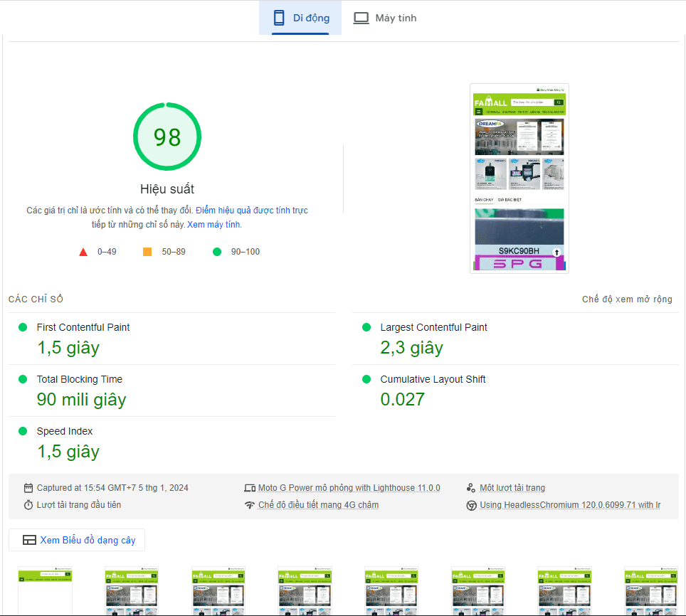Click the green dot beside Total Blocking Time
This screenshot has width=686, height=616.
click(x=23, y=379)
